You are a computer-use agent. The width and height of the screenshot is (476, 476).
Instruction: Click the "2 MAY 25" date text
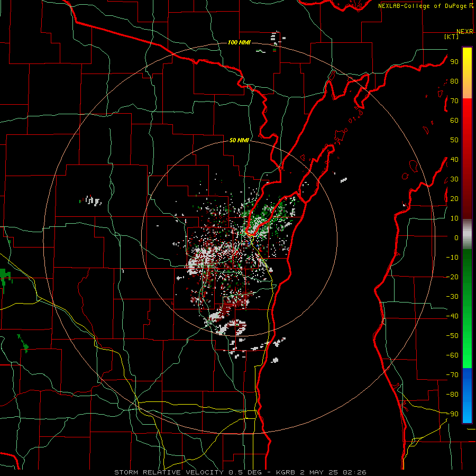point(319,472)
